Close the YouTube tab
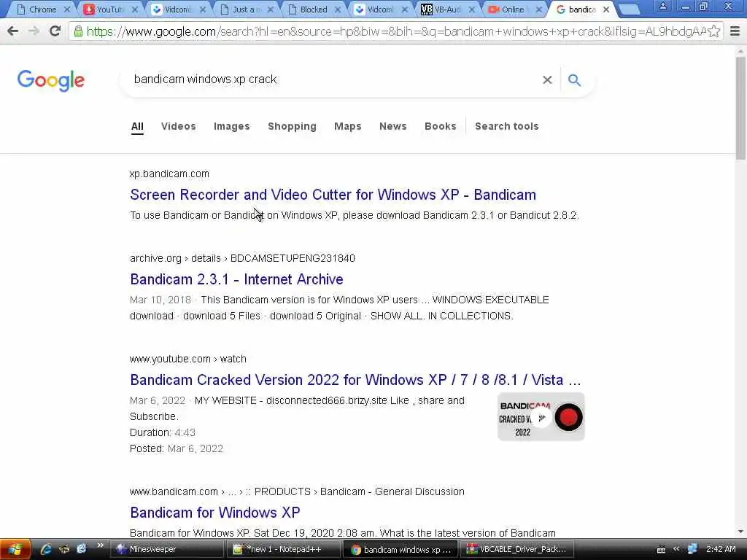The image size is (747, 560). [x=135, y=9]
